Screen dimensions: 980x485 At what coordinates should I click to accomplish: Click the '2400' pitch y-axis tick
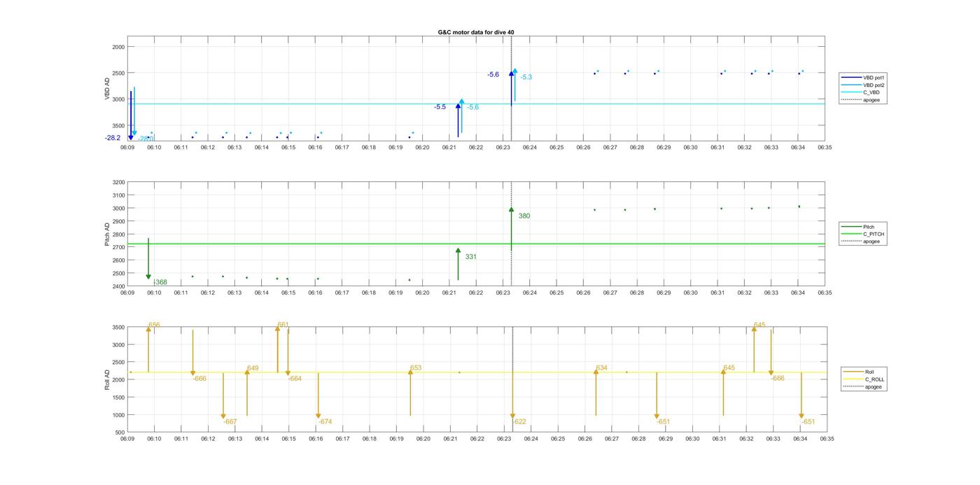[x=118, y=286]
